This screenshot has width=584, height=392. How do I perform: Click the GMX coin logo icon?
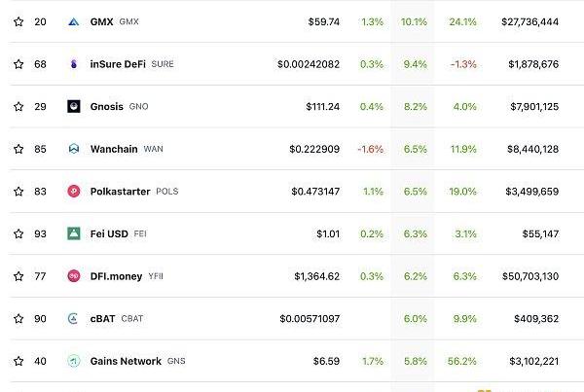click(x=73, y=21)
